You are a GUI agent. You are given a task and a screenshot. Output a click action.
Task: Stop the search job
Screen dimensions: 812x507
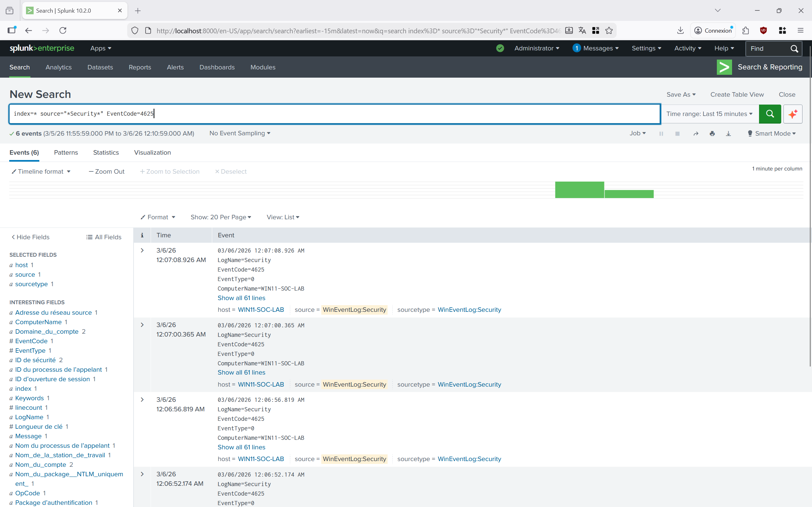[x=677, y=133]
